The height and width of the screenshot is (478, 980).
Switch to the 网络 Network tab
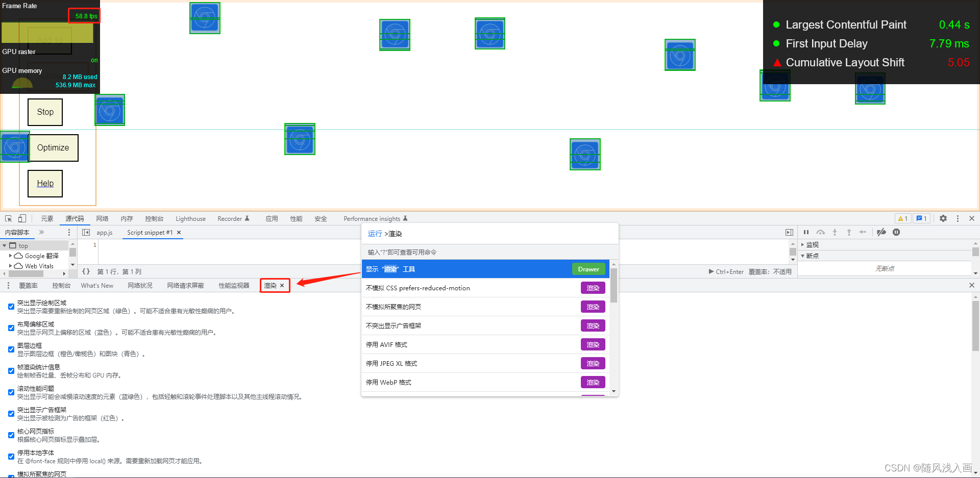coord(102,218)
